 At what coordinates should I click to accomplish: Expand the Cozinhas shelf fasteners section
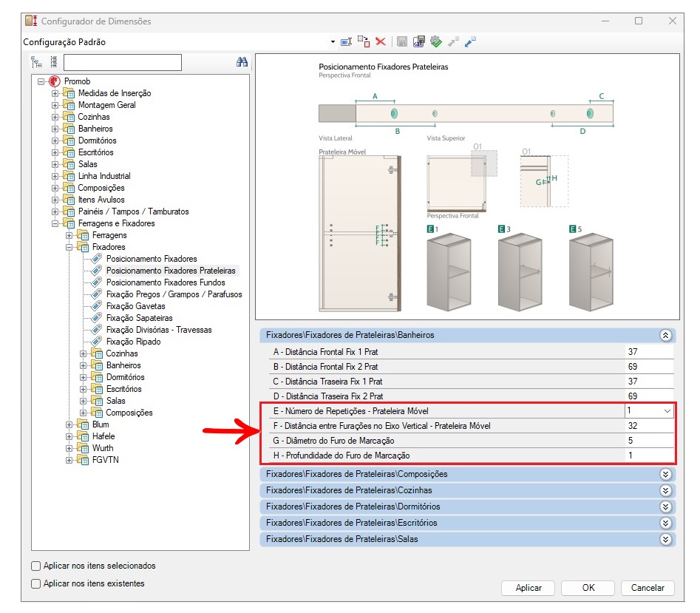tap(665, 490)
